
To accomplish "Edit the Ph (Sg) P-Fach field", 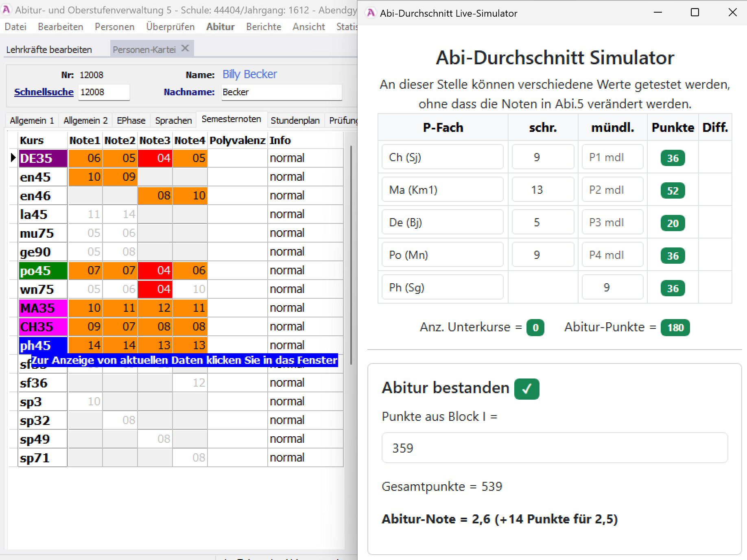I will click(x=442, y=287).
